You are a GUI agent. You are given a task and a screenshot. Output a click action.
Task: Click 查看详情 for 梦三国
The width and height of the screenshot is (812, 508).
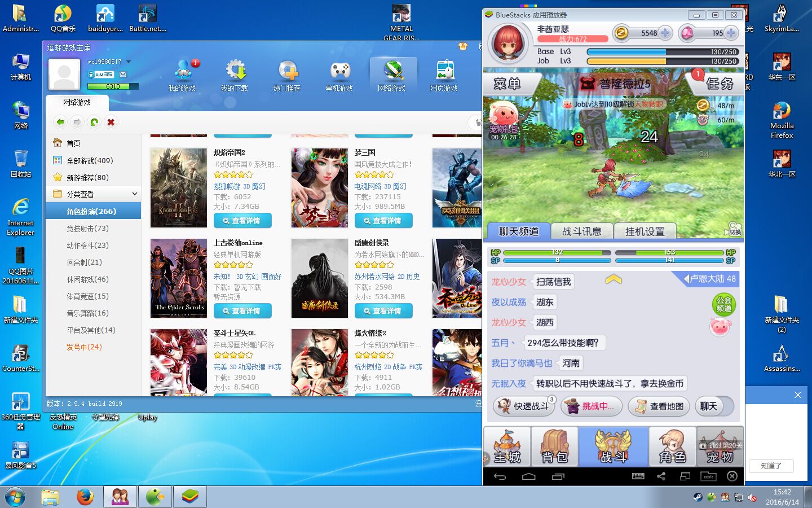(383, 221)
